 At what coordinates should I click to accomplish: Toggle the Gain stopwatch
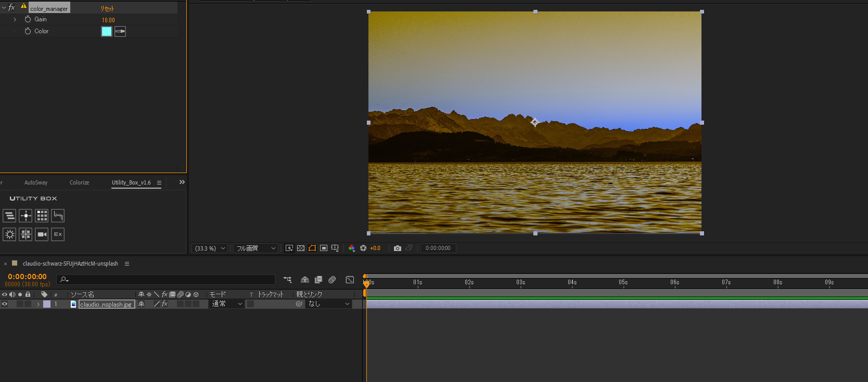pyautogui.click(x=28, y=19)
